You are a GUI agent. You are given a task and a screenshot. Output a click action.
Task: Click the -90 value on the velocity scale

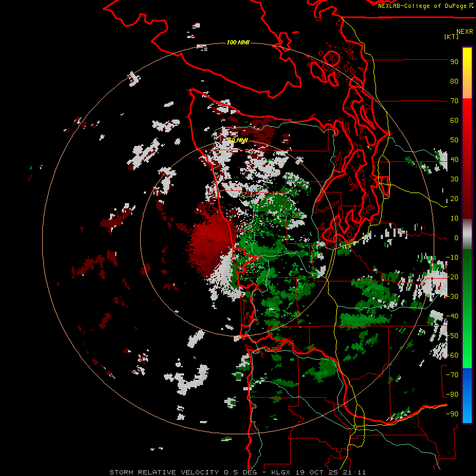[452, 414]
